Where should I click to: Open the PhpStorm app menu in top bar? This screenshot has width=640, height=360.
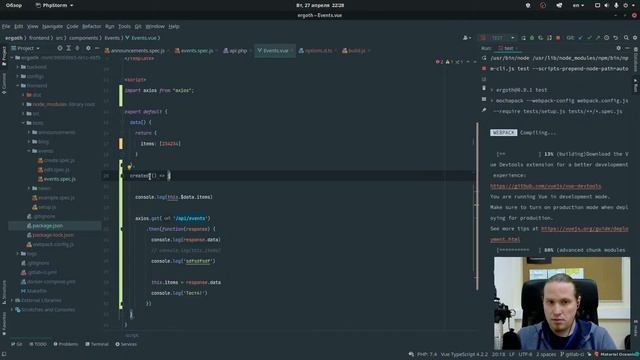(x=54, y=5)
